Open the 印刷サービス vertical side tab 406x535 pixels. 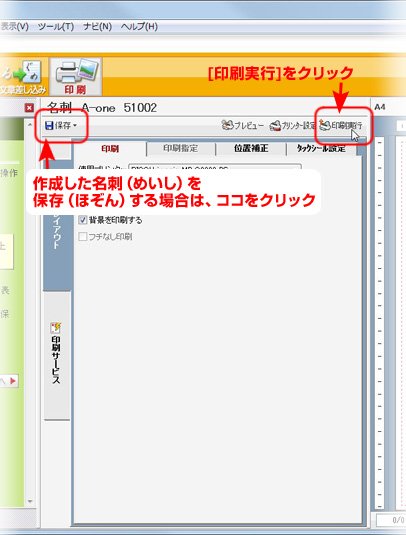[x=57, y=355]
